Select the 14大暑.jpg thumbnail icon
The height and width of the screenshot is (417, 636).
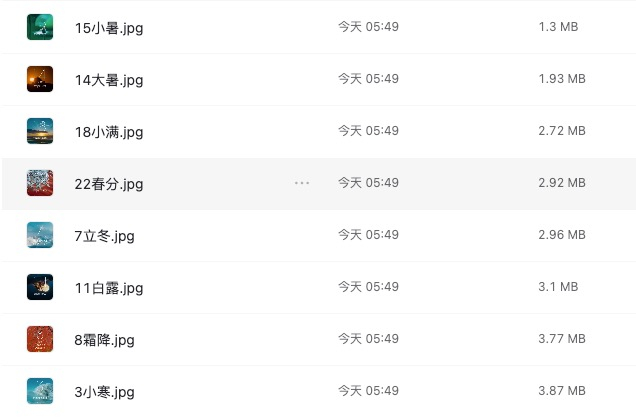[x=40, y=79]
